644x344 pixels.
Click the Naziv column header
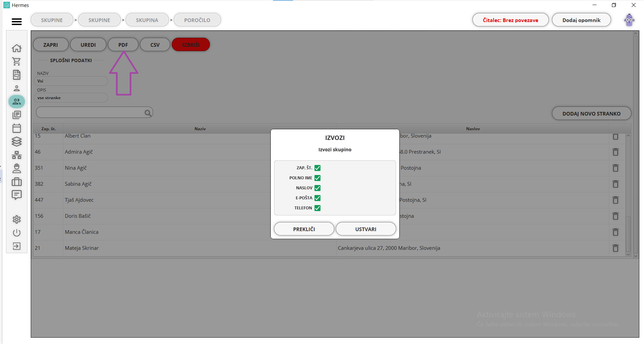coord(200,129)
